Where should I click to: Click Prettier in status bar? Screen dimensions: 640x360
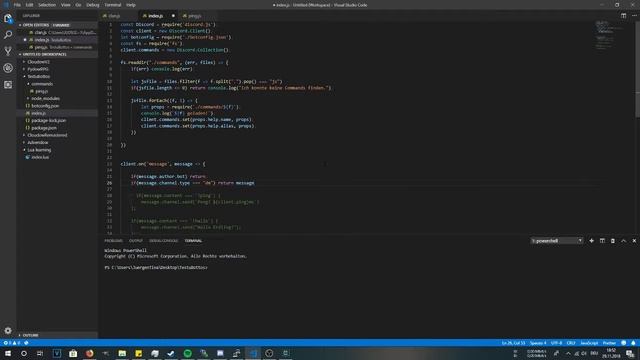pos(609,343)
